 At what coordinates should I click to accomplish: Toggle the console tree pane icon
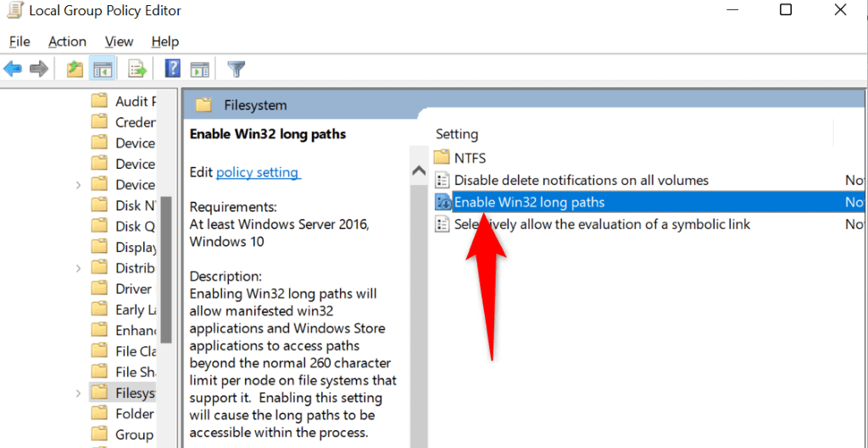coord(103,70)
